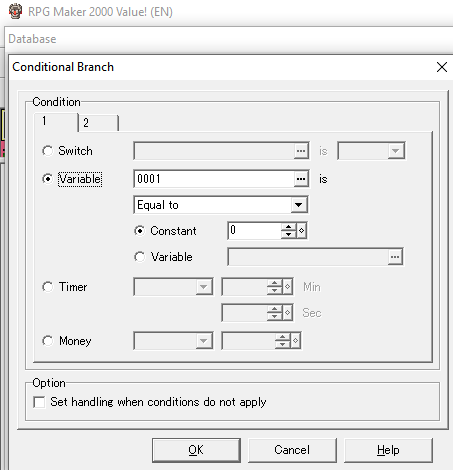The width and height of the screenshot is (453, 470).
Task: Select the Money condition radio button
Action: (x=47, y=341)
